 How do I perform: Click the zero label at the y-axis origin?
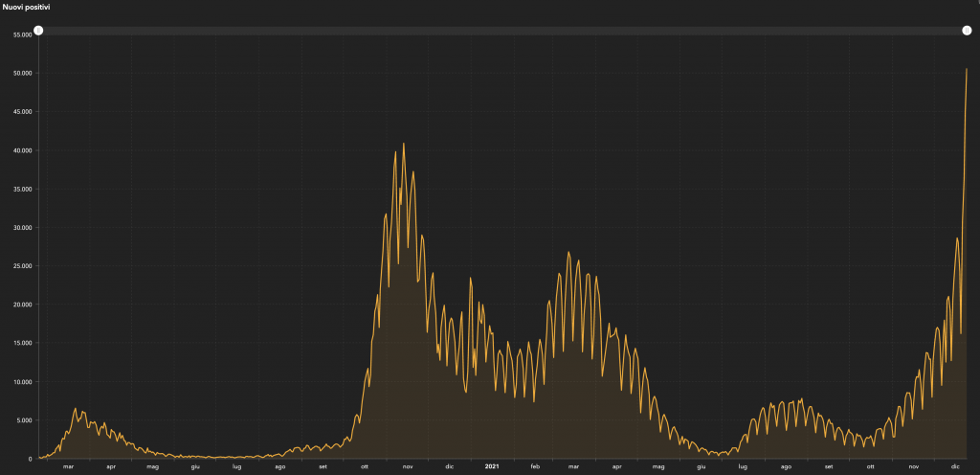pyautogui.click(x=31, y=459)
